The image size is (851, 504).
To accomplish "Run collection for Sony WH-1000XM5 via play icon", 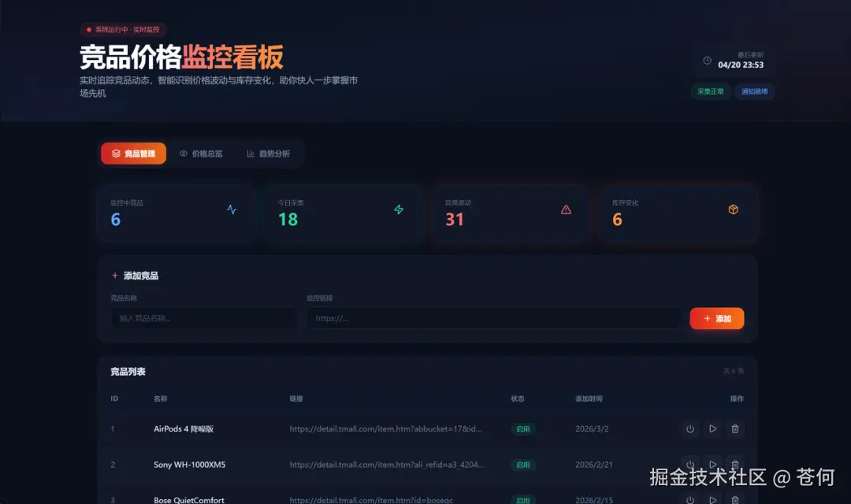I will 712,465.
